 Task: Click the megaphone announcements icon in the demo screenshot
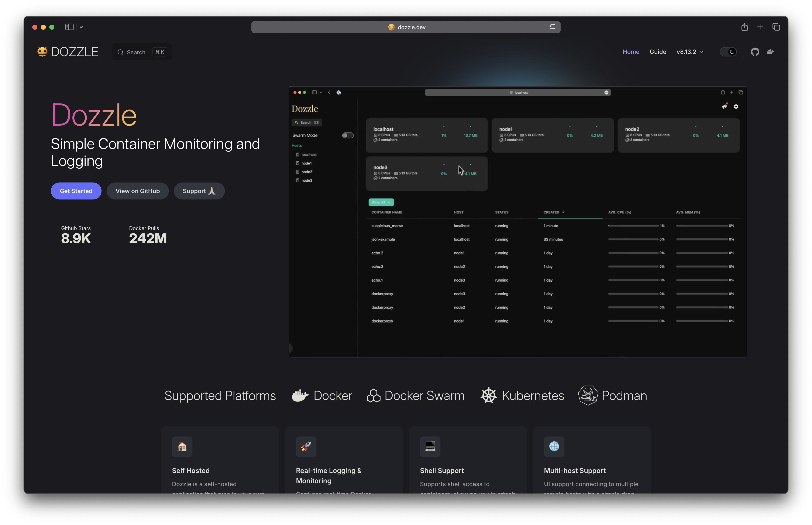[x=724, y=106]
